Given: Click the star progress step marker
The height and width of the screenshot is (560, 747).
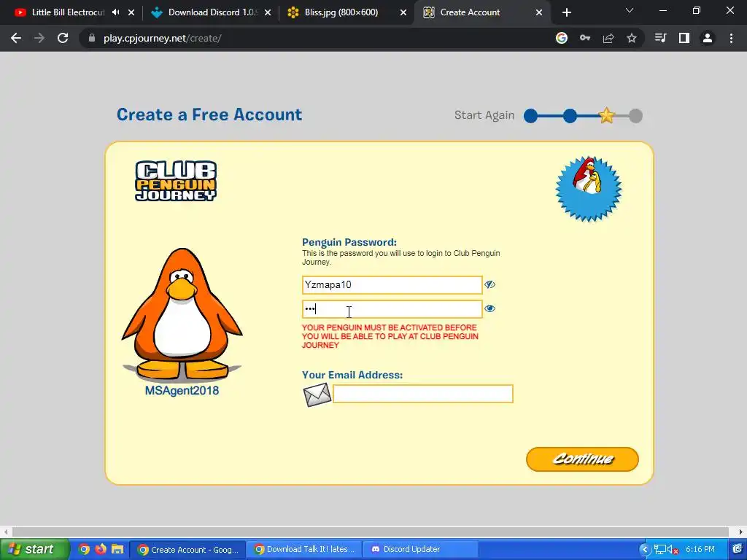Looking at the screenshot, I should [606, 115].
